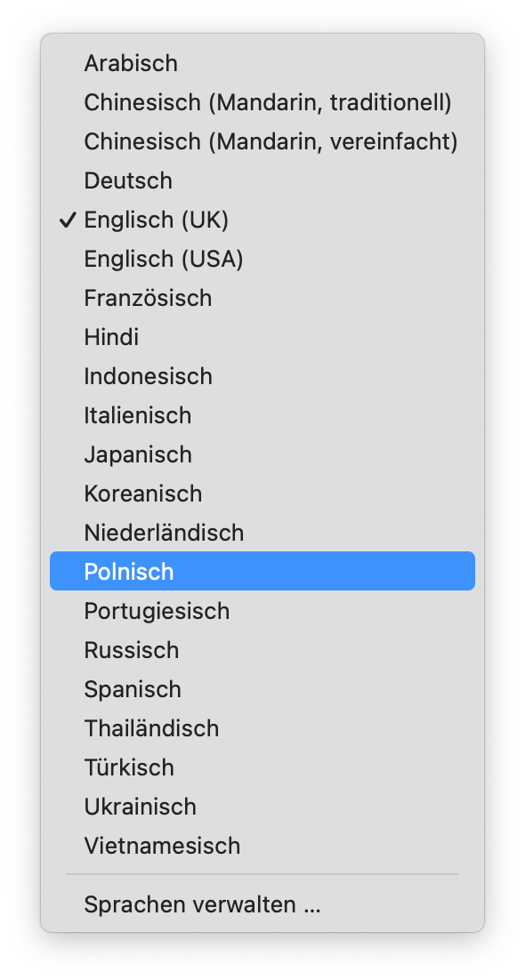Pick Spanisch in the language menu

click(x=262, y=688)
